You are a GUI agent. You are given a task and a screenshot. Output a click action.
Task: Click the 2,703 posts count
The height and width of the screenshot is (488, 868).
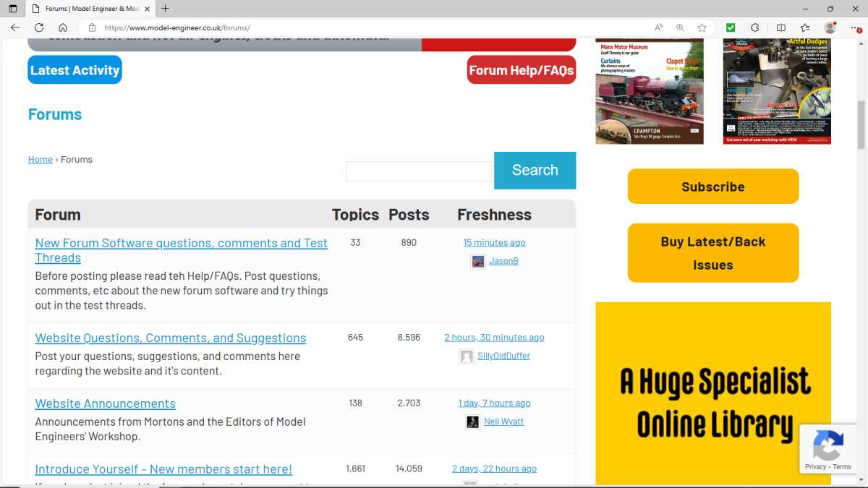(409, 403)
